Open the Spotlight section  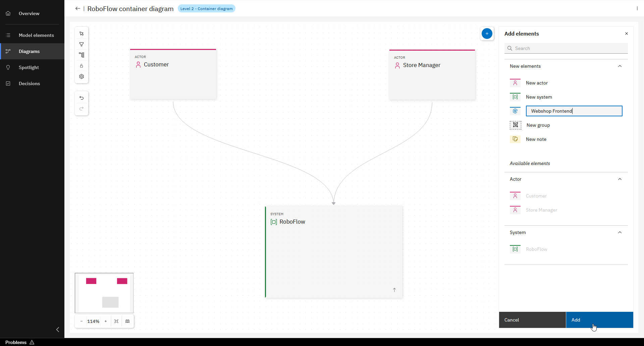(29, 67)
